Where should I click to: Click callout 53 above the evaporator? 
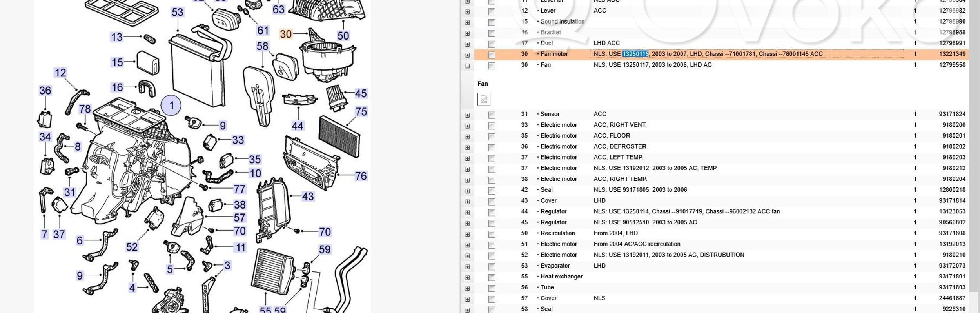point(177,12)
